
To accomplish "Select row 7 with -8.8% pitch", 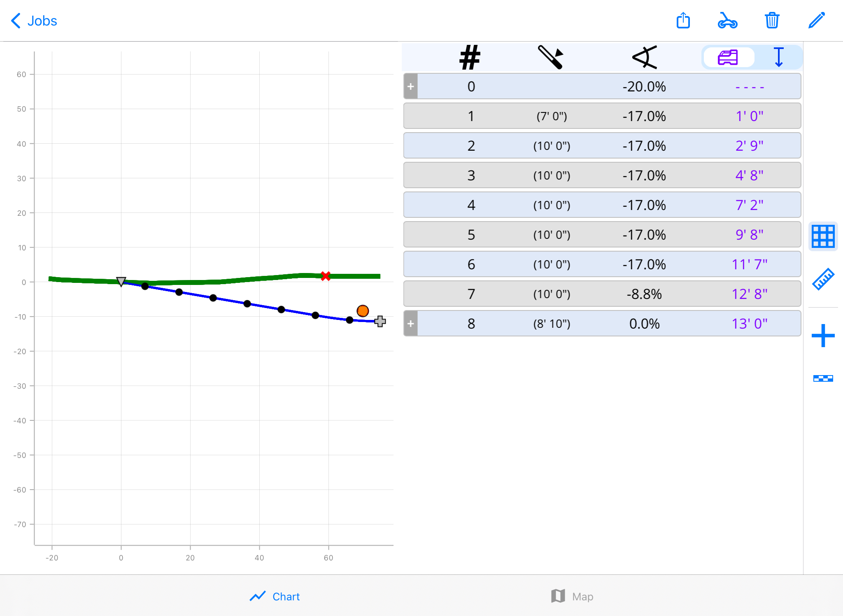I will click(x=602, y=294).
